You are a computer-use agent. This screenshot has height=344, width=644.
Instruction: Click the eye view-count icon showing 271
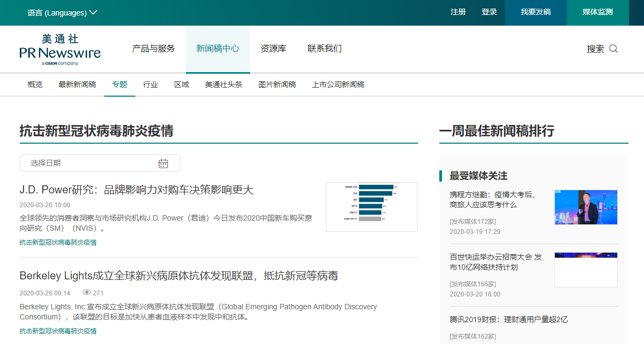[x=87, y=293]
